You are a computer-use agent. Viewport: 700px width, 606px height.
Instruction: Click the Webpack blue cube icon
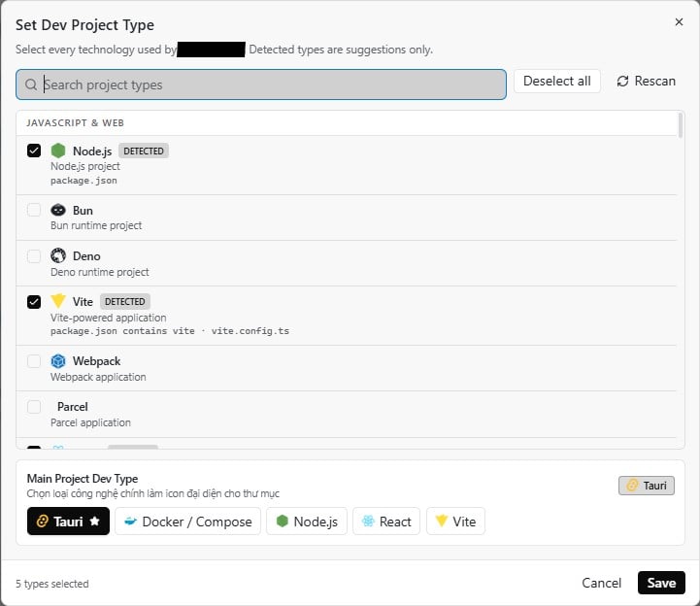(58, 361)
